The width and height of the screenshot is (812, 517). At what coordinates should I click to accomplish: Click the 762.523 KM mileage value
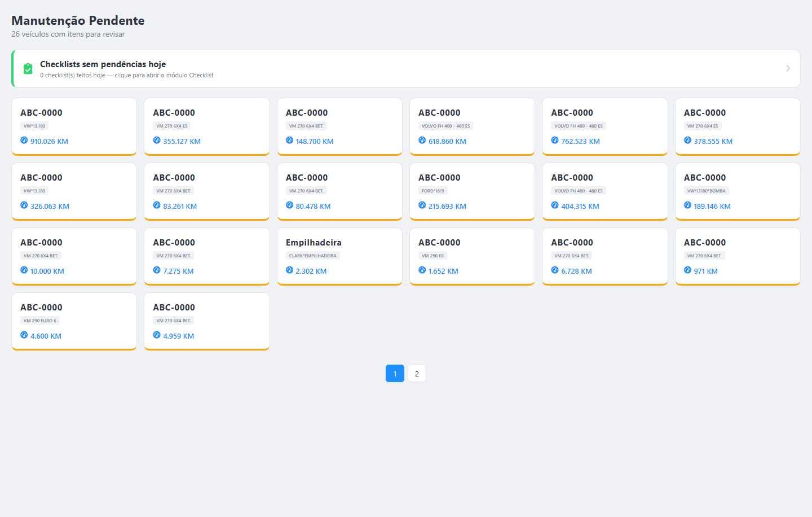(x=580, y=142)
